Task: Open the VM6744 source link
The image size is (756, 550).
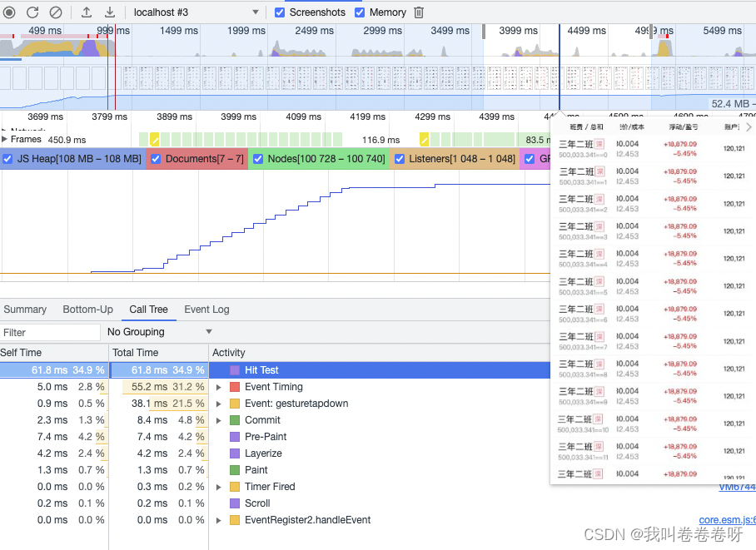Action: (737, 487)
